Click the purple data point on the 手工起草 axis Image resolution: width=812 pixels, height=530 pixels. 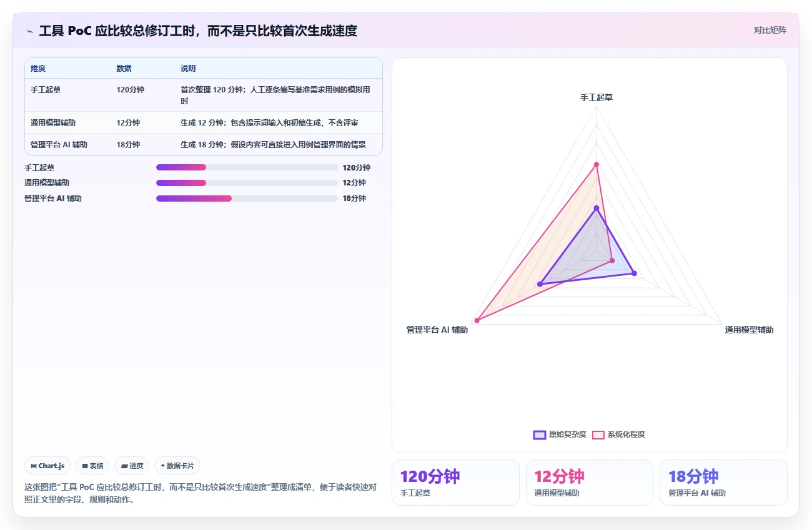click(x=597, y=208)
